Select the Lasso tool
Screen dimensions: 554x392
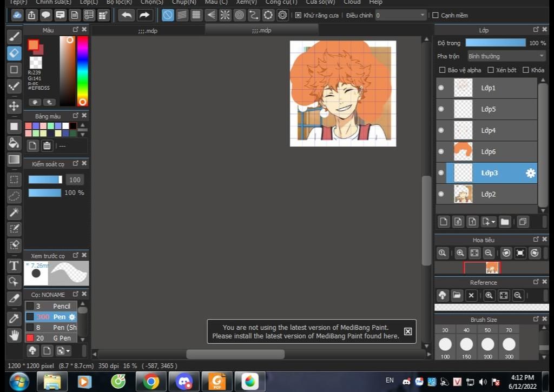tap(14, 196)
